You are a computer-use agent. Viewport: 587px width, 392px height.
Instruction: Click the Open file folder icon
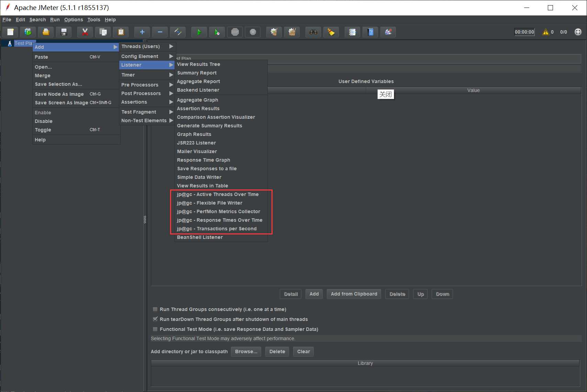tap(46, 32)
